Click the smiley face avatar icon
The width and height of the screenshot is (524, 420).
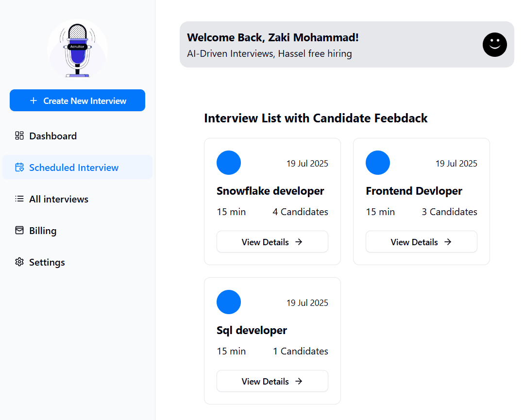(x=494, y=45)
